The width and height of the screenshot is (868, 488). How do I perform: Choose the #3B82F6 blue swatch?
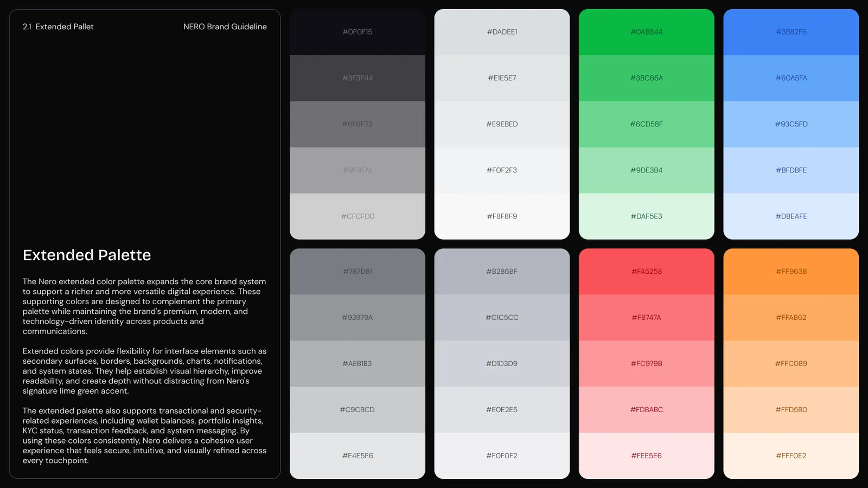click(x=791, y=32)
